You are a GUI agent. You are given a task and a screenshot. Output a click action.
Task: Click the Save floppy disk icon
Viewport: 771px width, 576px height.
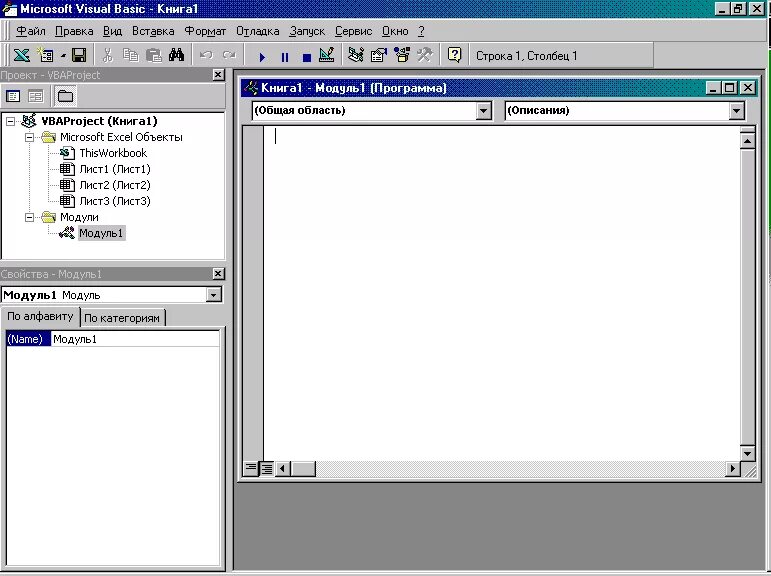(x=79, y=55)
